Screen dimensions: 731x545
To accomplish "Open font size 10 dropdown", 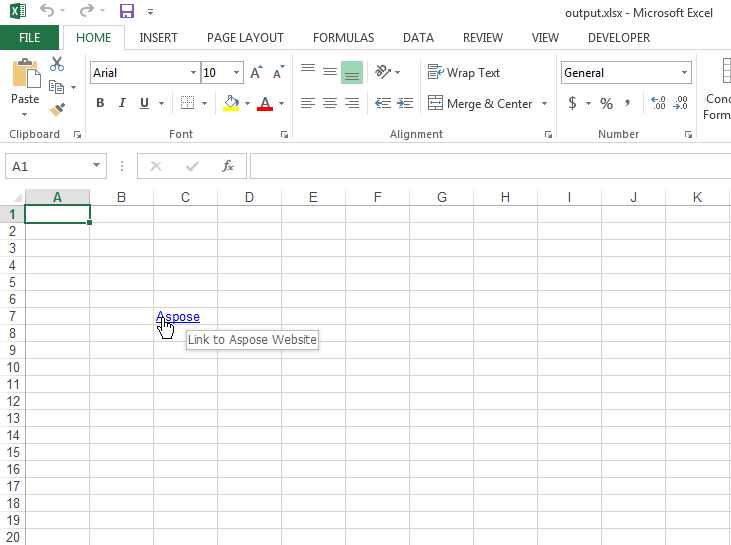I will pyautogui.click(x=236, y=73).
